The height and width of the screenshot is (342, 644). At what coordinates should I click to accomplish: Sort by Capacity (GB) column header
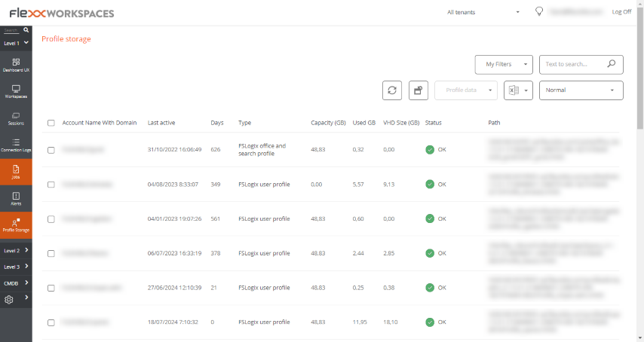(x=328, y=123)
